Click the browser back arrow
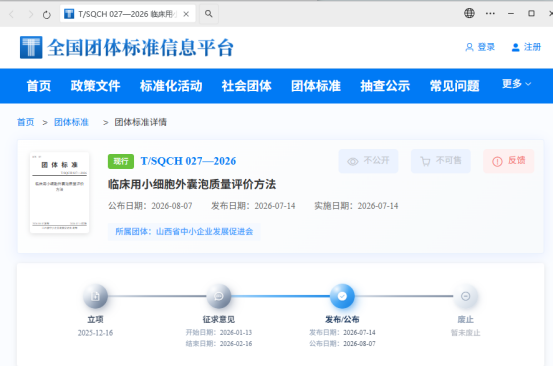This screenshot has width=554, height=367. tap(11, 14)
